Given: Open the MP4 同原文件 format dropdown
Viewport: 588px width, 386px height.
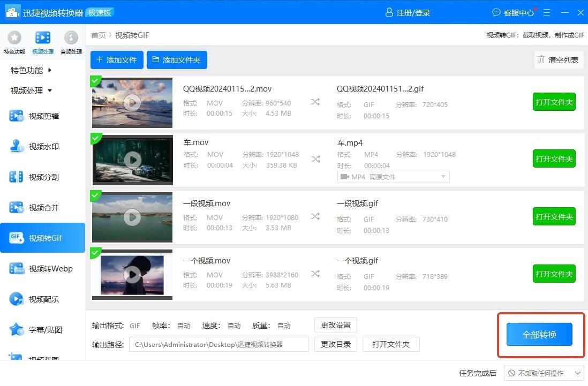Looking at the screenshot, I should 393,177.
